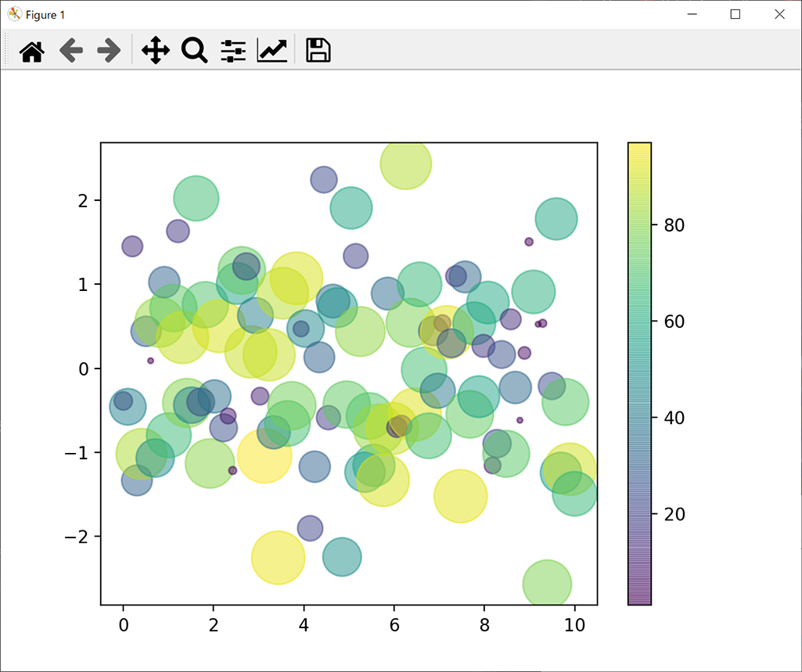Click the y-axis tick label −2
Viewport: 802px width, 672px height.
[x=77, y=537]
